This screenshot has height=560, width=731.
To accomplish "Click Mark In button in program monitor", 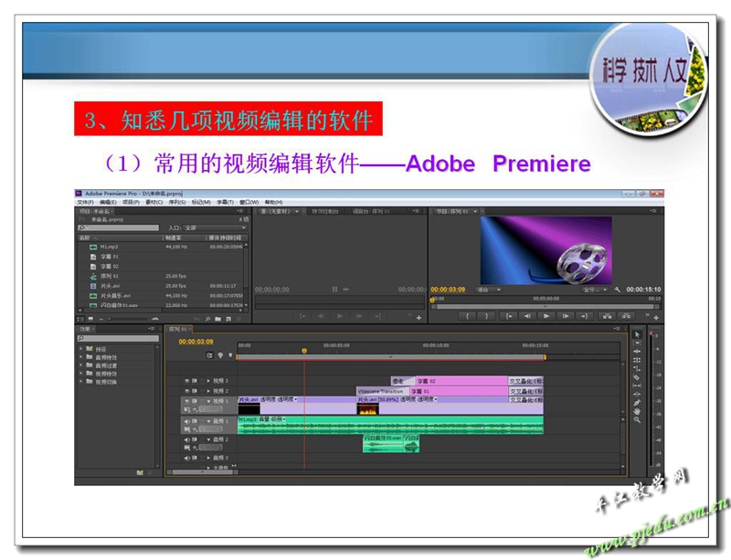I will point(467,317).
